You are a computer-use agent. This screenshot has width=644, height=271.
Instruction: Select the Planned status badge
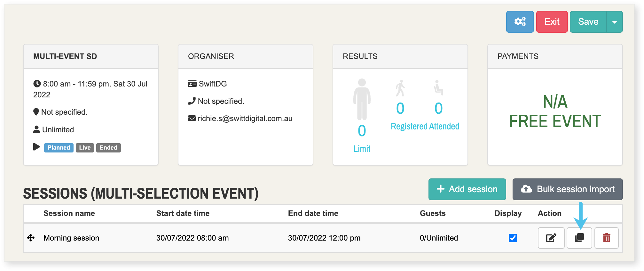(x=59, y=148)
